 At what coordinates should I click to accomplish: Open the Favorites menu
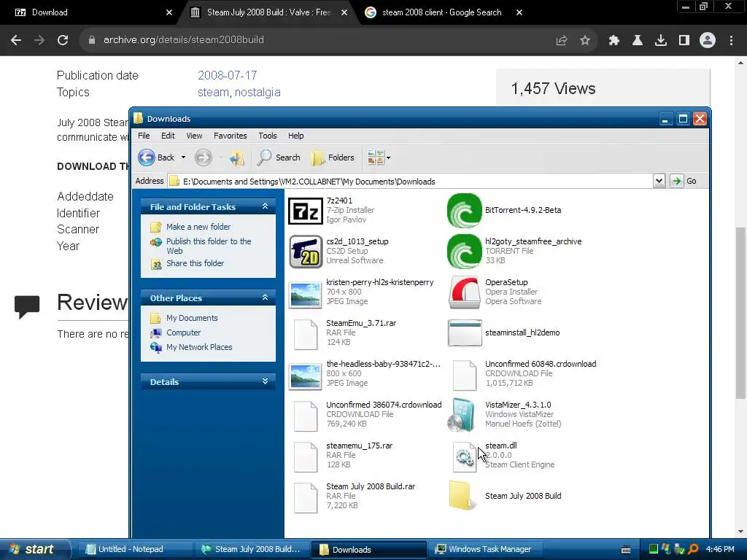click(230, 136)
